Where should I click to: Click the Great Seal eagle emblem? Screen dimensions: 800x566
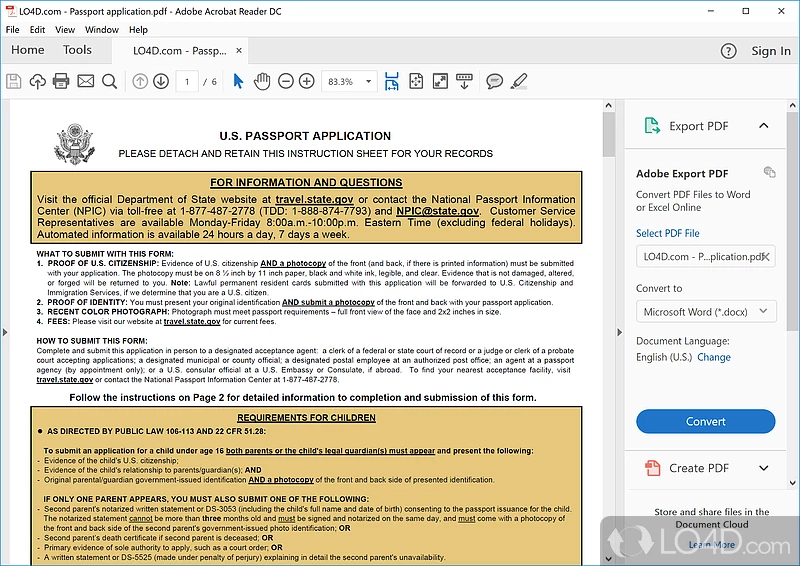click(x=74, y=143)
